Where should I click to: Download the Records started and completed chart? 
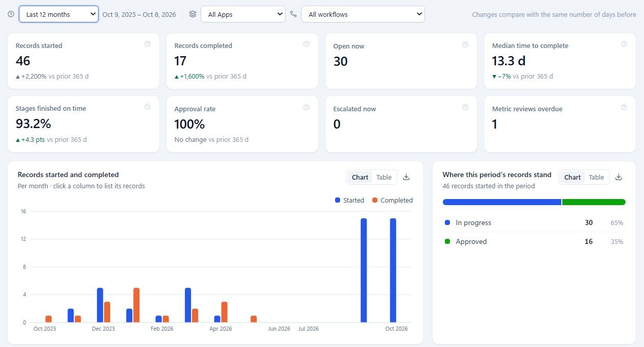pyautogui.click(x=407, y=177)
